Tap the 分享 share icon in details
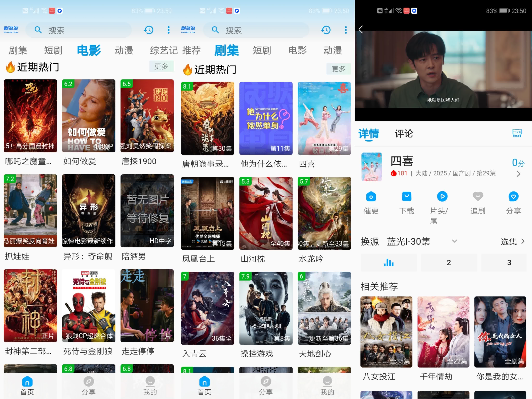Screen dimensions: 532x399 (x=513, y=197)
